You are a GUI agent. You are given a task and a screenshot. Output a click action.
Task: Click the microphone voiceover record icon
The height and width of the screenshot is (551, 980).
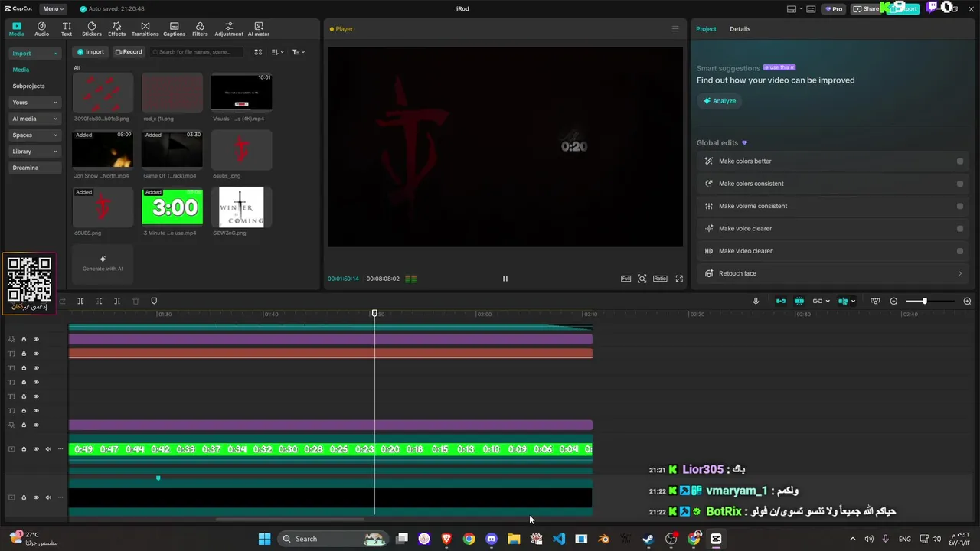(756, 301)
